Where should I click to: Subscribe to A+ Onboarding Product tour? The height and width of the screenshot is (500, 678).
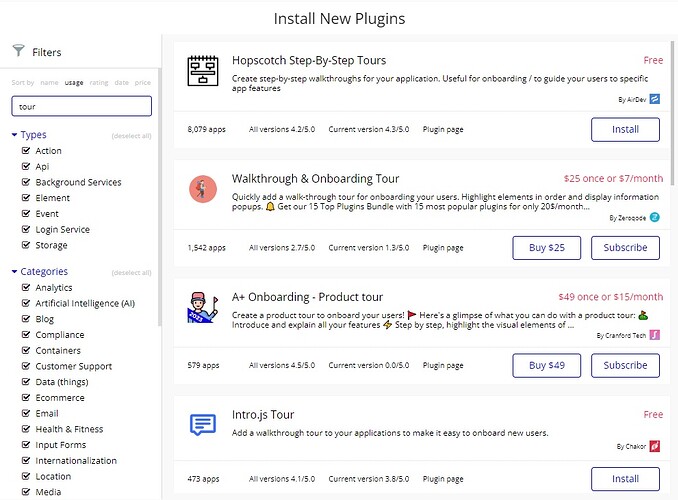(x=625, y=365)
